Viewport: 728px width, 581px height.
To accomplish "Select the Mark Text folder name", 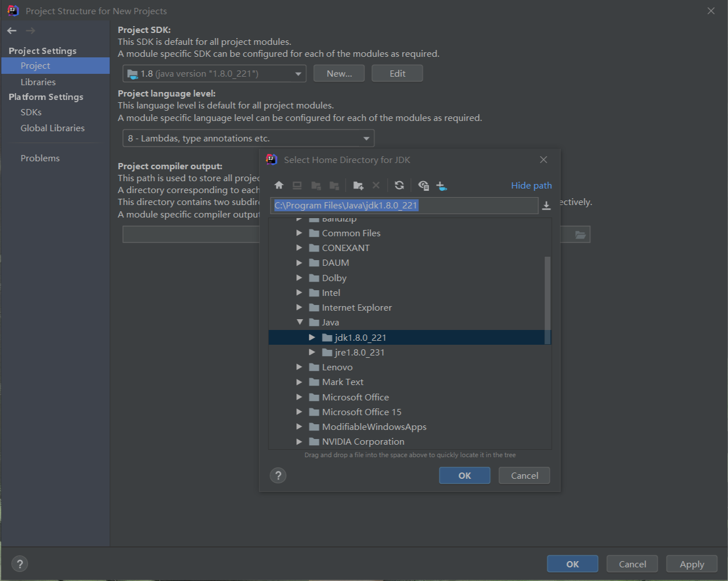I will tap(343, 382).
